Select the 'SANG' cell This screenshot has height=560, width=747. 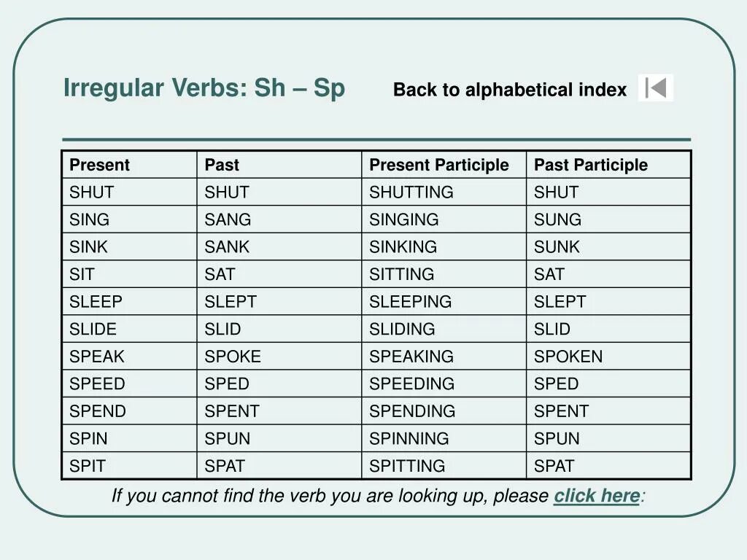(227, 220)
